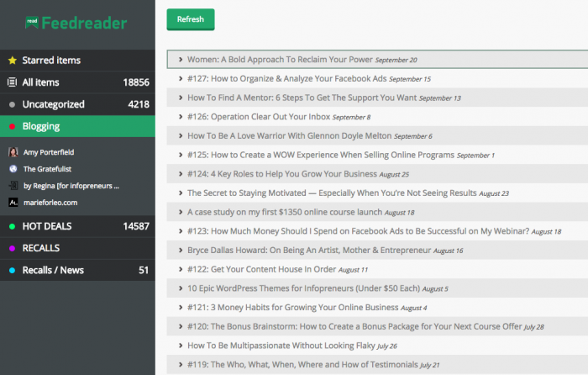Screen dimensions: 588x375
Task: Open the RECALLS category
Action: tap(77, 248)
